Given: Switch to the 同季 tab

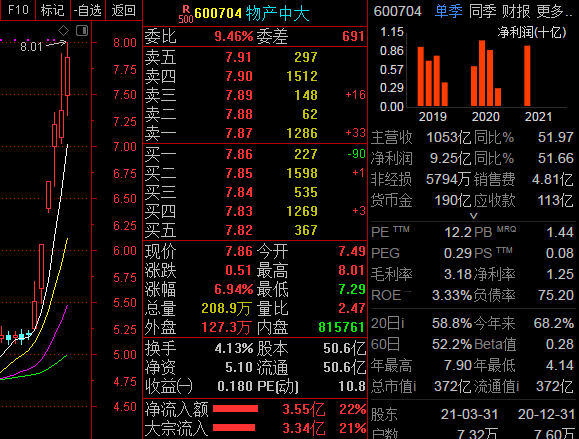Looking at the screenshot, I should (482, 11).
